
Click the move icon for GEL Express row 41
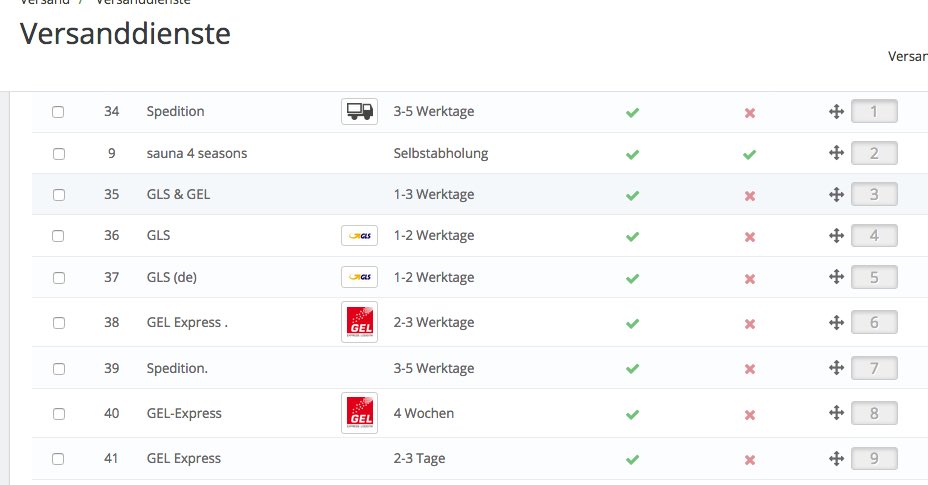(x=836, y=459)
